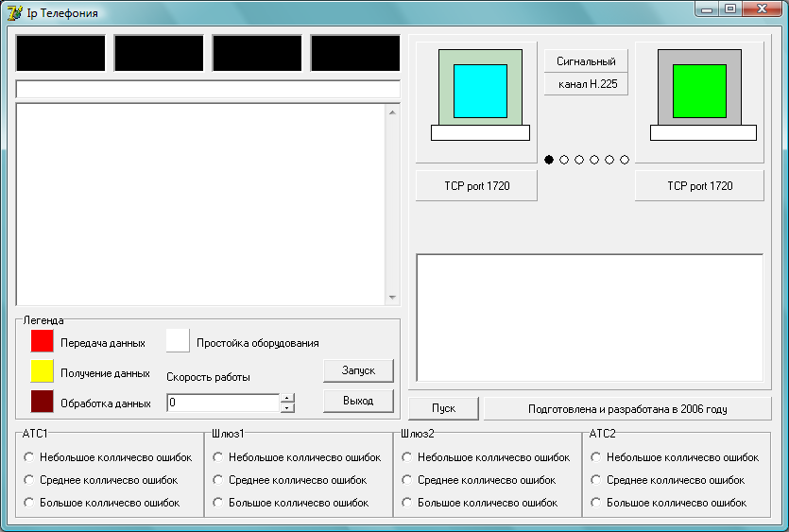The height and width of the screenshot is (532, 789).
Task: Click the second black indicator box
Action: click(x=159, y=53)
